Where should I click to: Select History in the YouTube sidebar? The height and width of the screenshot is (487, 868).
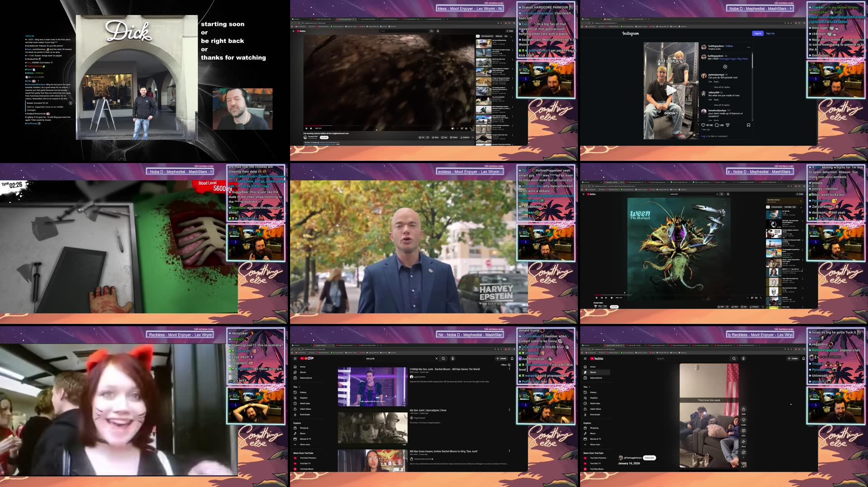[303, 392]
